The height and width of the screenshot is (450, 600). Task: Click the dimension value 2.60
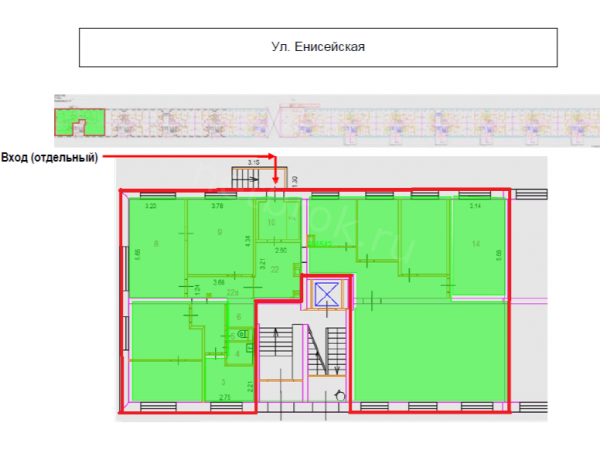tap(280, 250)
